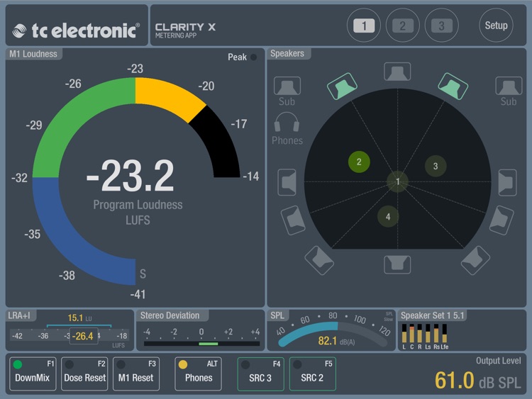This screenshot has width=532, height=399.
Task: Click the M1 Reset F3 button
Action: [x=136, y=374]
